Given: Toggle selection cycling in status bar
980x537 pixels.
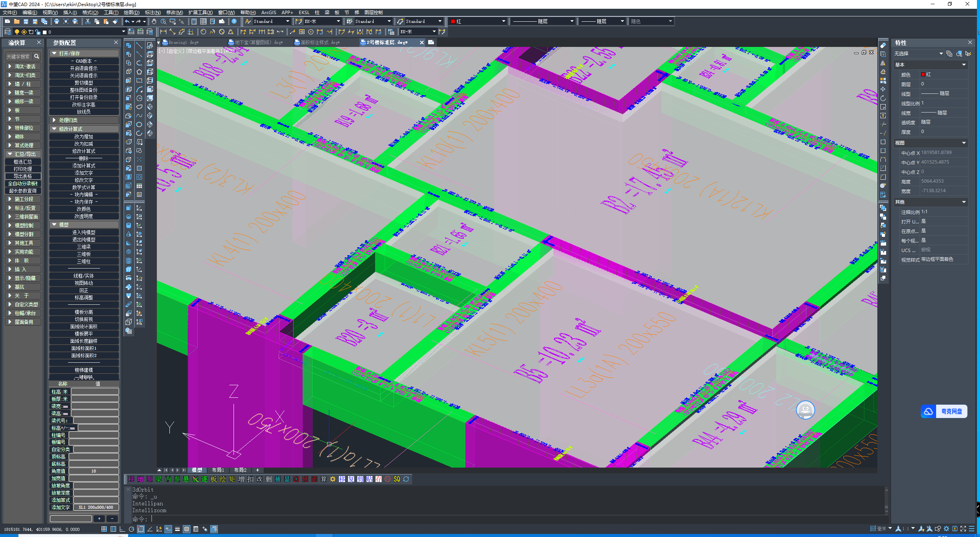Looking at the screenshot, I should coord(205,529).
